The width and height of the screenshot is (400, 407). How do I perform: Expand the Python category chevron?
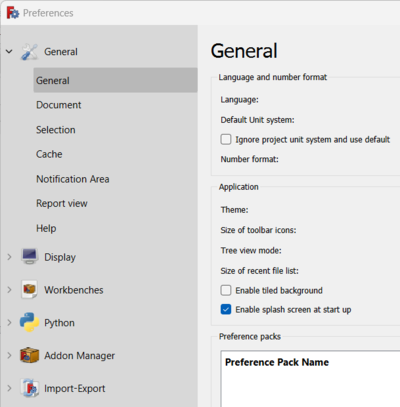[9, 323]
